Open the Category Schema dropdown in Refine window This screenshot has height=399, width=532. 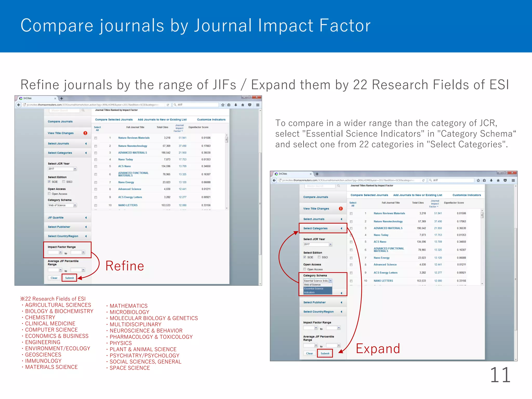click(x=62, y=205)
